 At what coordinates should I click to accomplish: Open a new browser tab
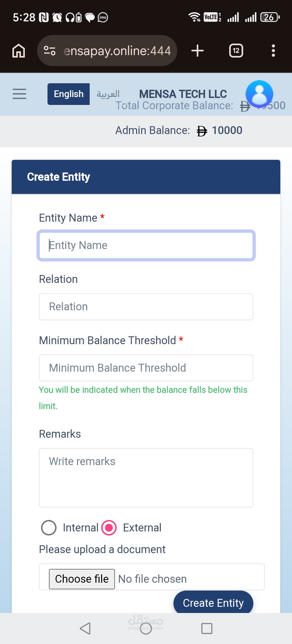tap(197, 51)
